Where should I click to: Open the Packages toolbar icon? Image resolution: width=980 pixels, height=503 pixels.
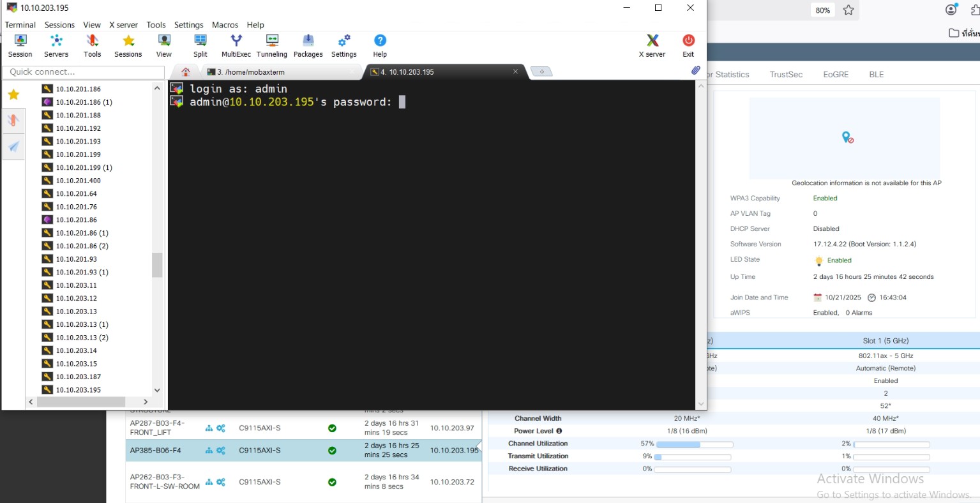(x=308, y=45)
